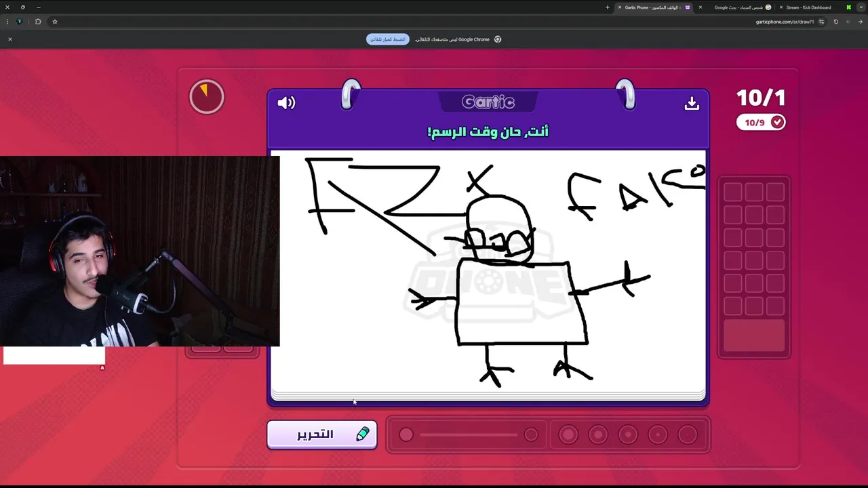Click the التحرير edit button
This screenshot has width=868, height=488.
(322, 434)
